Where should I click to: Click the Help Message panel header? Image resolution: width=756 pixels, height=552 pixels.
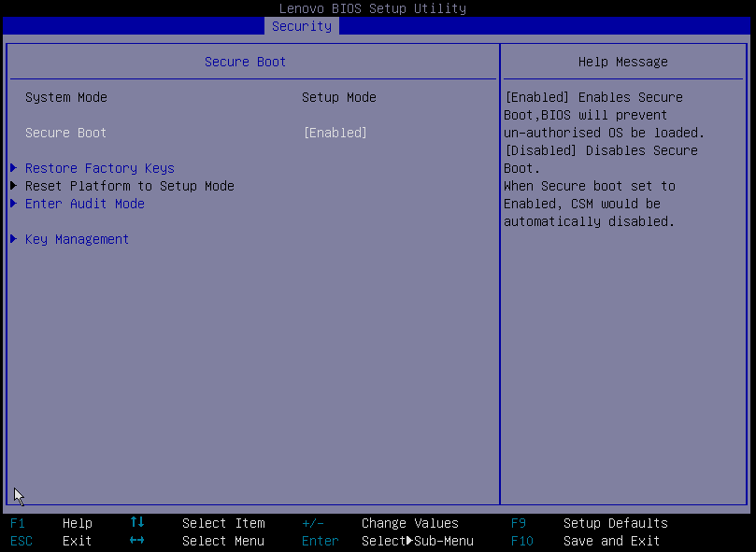point(622,62)
